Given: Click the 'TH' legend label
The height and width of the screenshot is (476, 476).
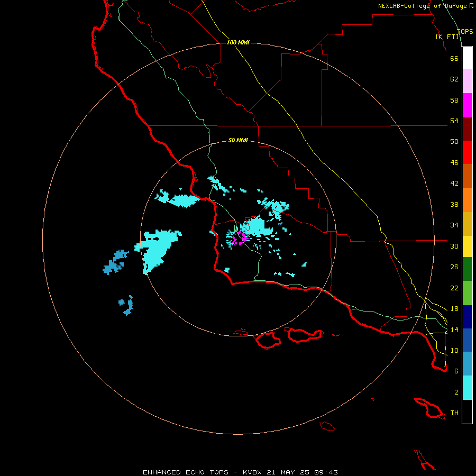Looking at the screenshot, I should pos(454,413).
